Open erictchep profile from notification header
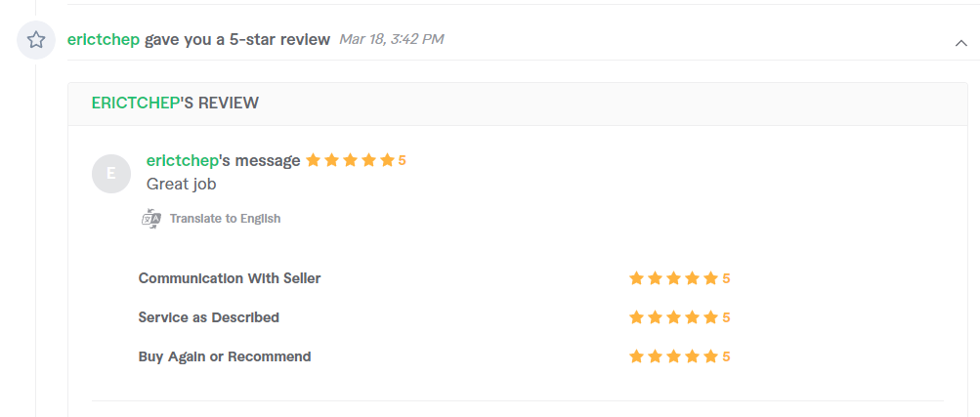Screen dimensions: 980x417 (x=104, y=39)
